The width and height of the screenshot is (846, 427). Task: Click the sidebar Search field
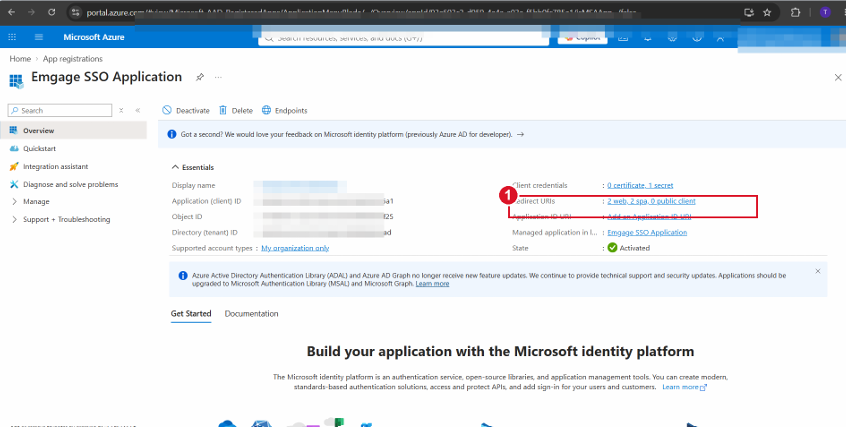click(60, 111)
